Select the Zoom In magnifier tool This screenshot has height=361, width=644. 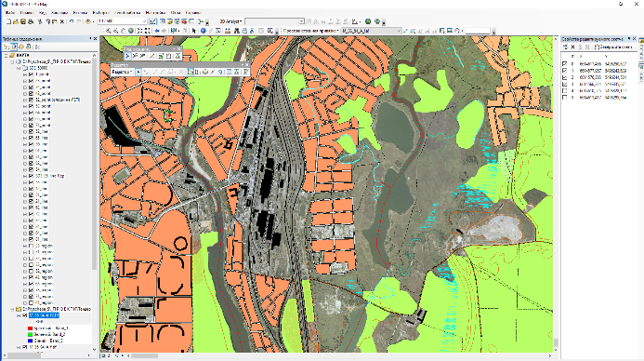(109, 31)
